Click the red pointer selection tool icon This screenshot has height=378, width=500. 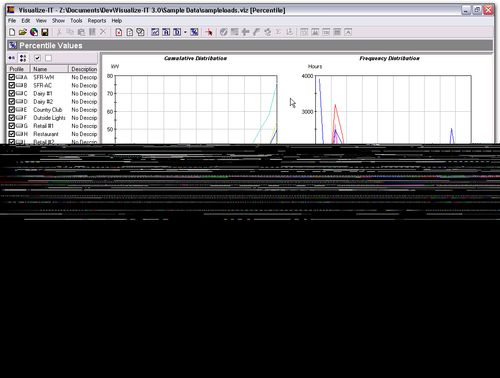pyautogui.click(x=209, y=32)
